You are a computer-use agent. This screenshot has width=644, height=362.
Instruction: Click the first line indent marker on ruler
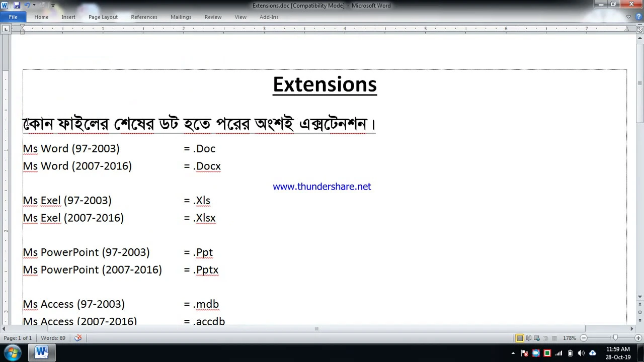click(22, 26)
